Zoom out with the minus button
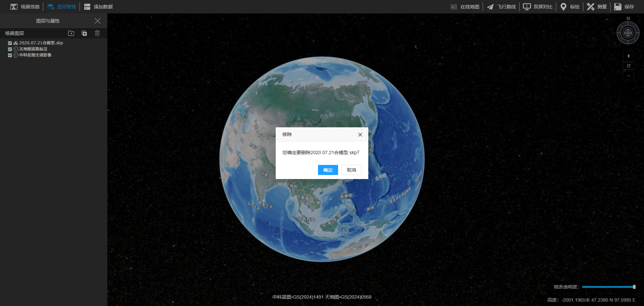Screen dimensions: 644x306 [x=629, y=76]
